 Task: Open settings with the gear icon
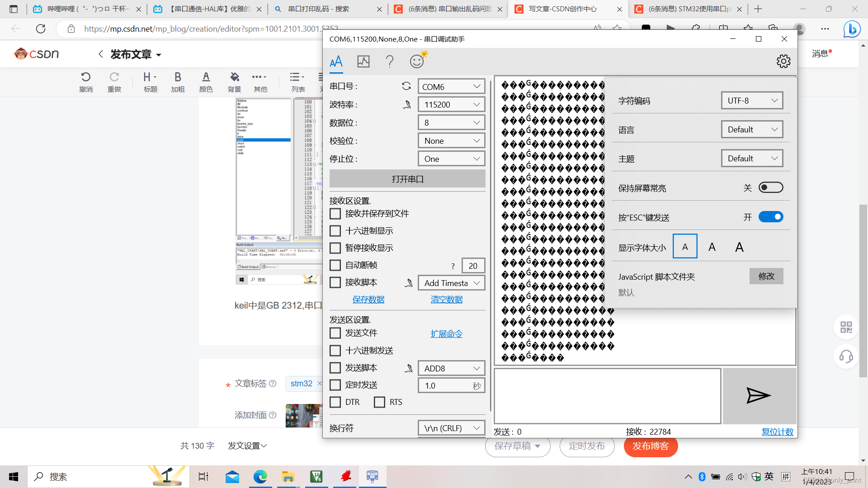pyautogui.click(x=783, y=61)
